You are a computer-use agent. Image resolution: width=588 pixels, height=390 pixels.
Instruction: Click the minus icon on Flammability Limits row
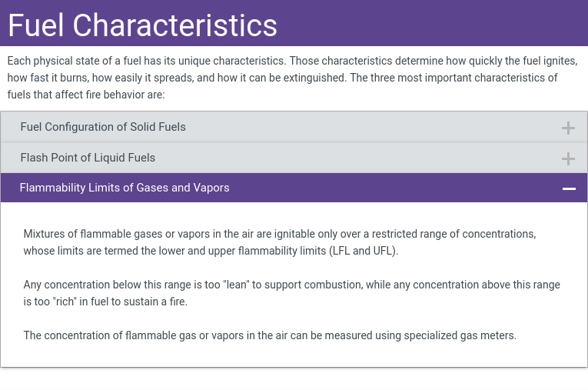pos(569,188)
